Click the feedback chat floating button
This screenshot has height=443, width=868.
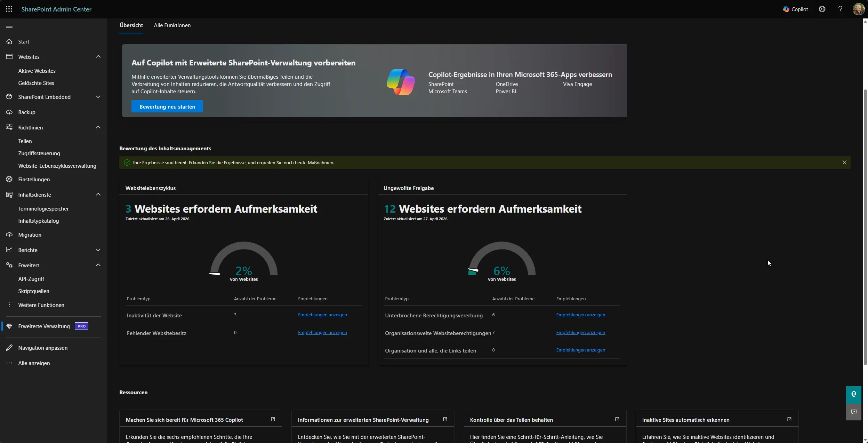pos(854,412)
